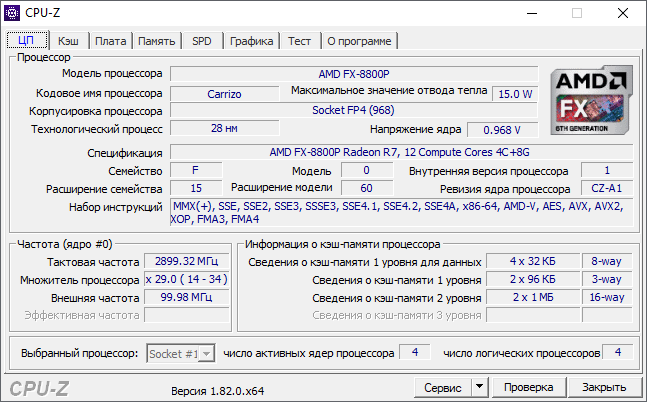Click the CPU-Z app icon in title bar

tap(12, 13)
